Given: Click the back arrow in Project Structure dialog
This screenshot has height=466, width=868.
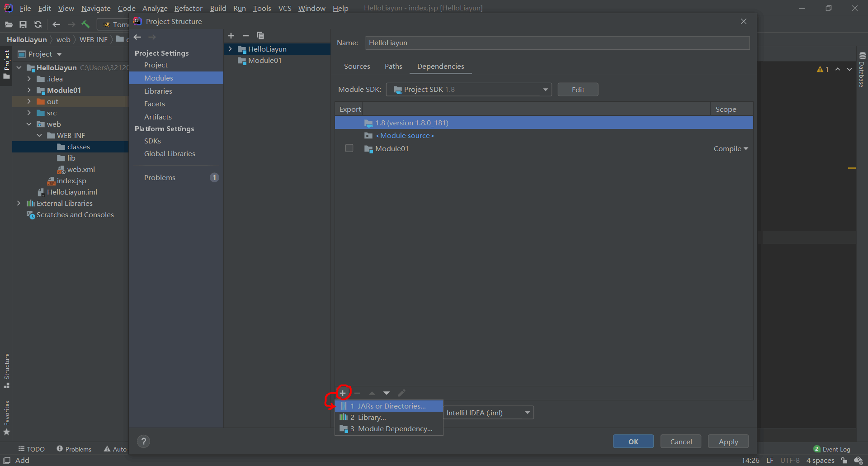Looking at the screenshot, I should click(137, 37).
